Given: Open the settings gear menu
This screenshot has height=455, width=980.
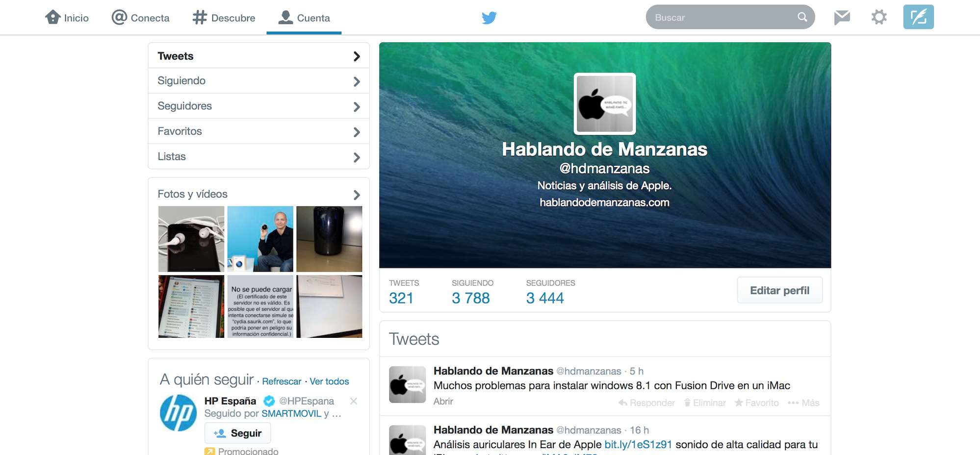Looking at the screenshot, I should (879, 17).
